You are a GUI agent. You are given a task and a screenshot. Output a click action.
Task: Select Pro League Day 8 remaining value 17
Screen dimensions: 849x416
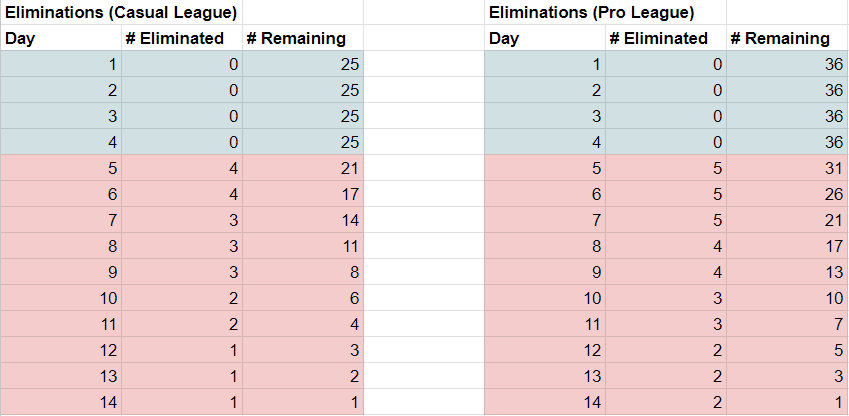pyautogui.click(x=787, y=246)
